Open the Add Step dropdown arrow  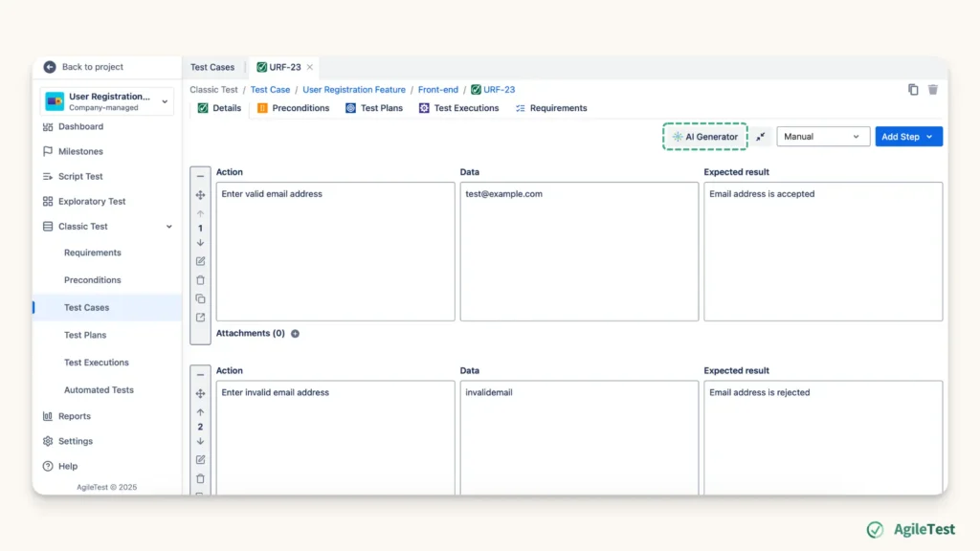click(930, 137)
